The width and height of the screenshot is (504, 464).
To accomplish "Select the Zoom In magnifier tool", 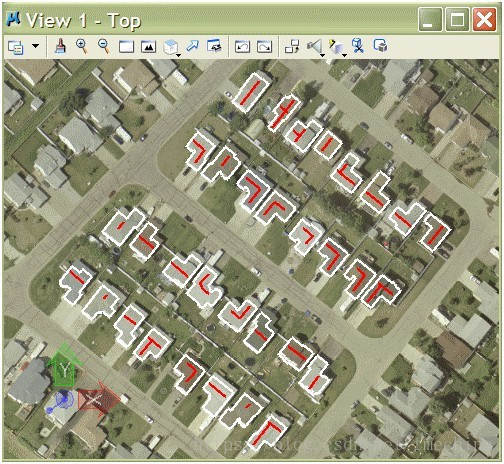I will 82,46.
